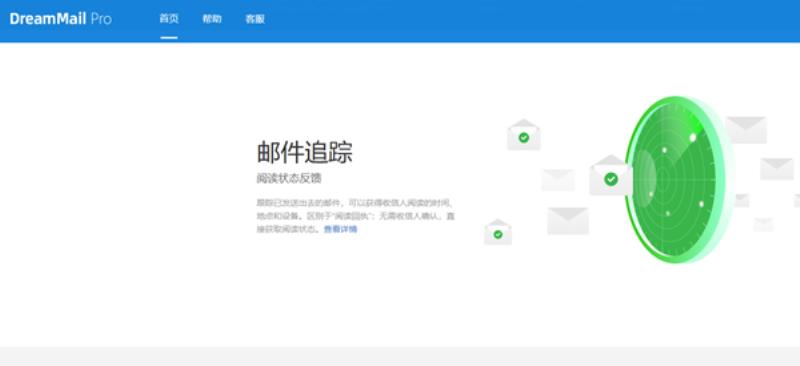
Task: Click the DreamMail Pro logo
Action: coord(60,19)
